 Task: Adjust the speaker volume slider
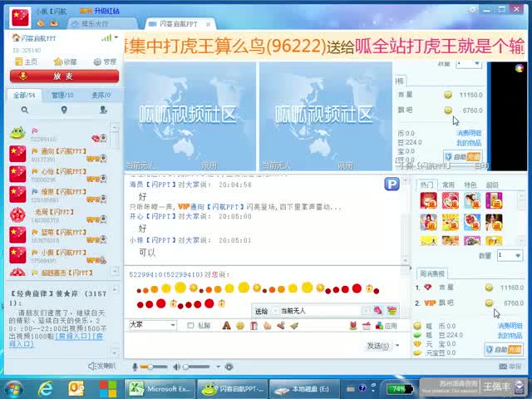pos(196,367)
